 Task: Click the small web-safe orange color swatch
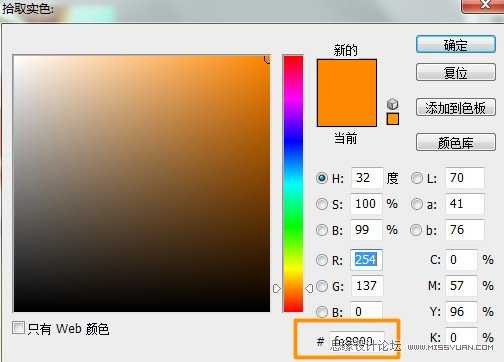click(x=393, y=119)
